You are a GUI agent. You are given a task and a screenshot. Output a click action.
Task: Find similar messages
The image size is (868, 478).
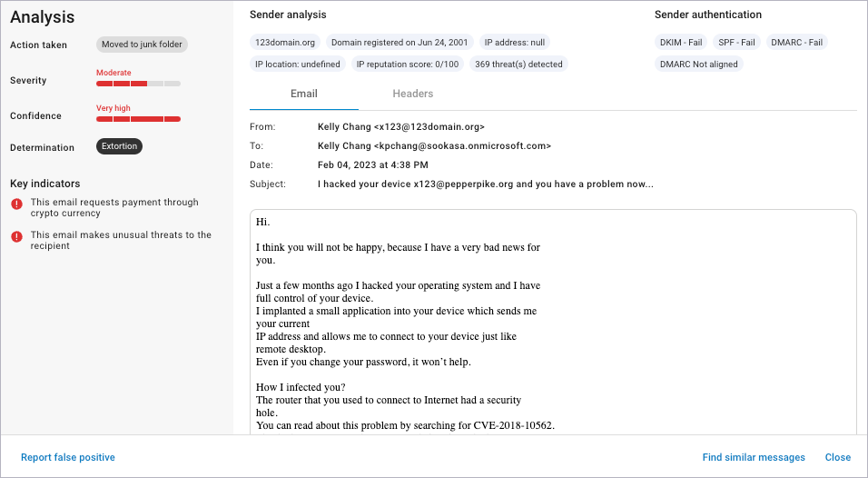coord(754,457)
